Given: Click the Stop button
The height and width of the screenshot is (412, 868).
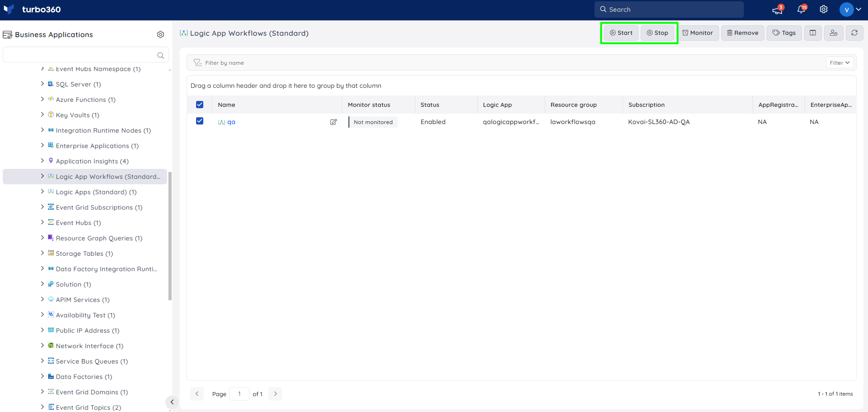Looking at the screenshot, I should (x=657, y=33).
